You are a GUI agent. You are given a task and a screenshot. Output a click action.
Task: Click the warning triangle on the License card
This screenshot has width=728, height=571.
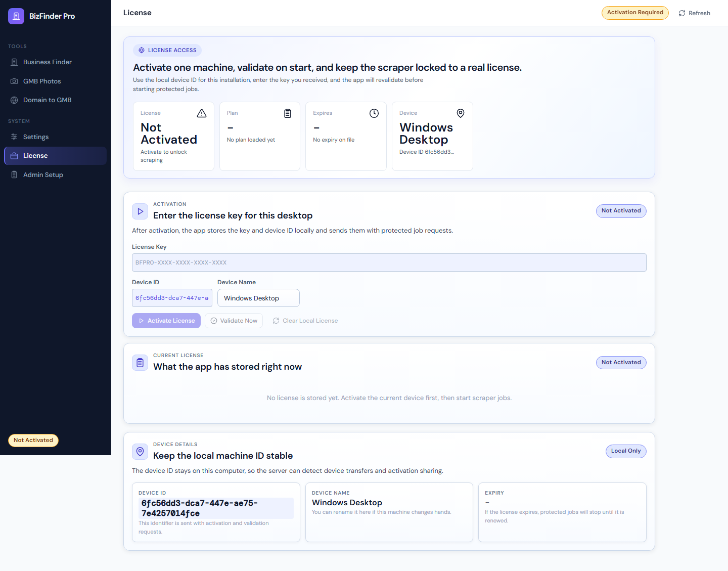202,113
